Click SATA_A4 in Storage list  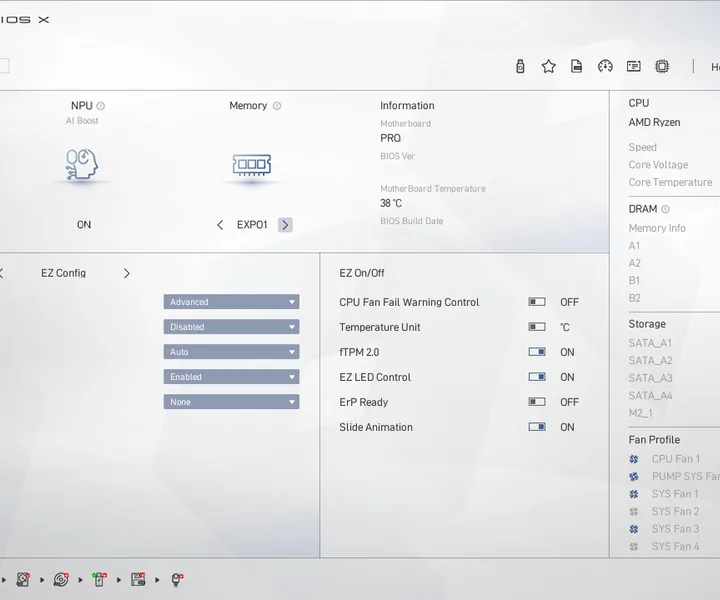650,396
